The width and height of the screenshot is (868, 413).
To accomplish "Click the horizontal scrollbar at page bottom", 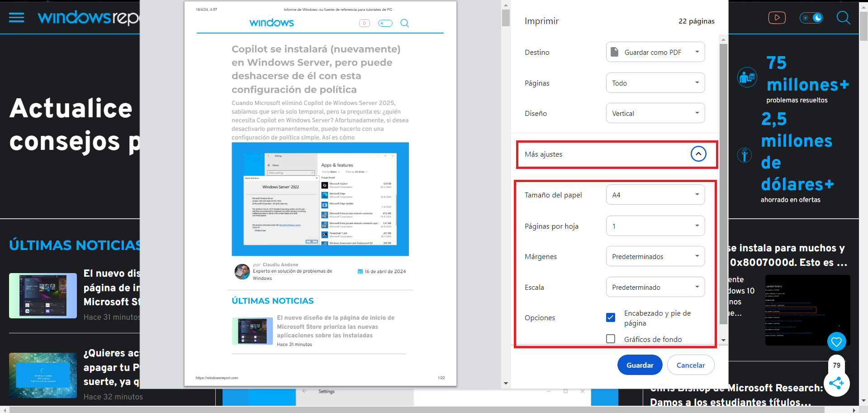I will (x=416, y=410).
